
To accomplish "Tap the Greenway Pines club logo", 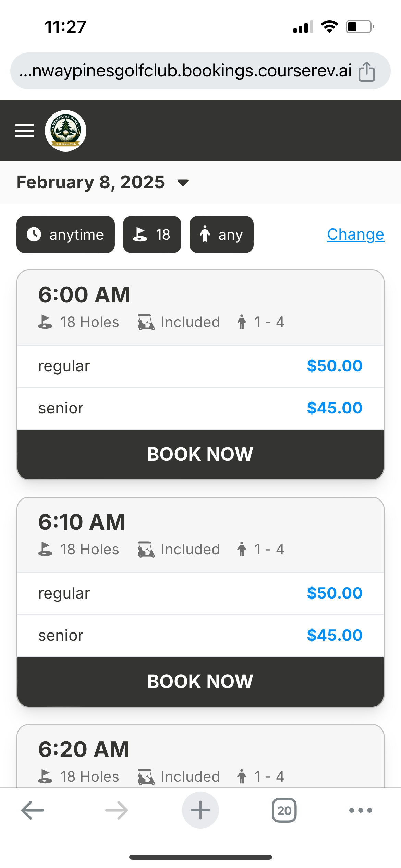I will [x=65, y=131].
